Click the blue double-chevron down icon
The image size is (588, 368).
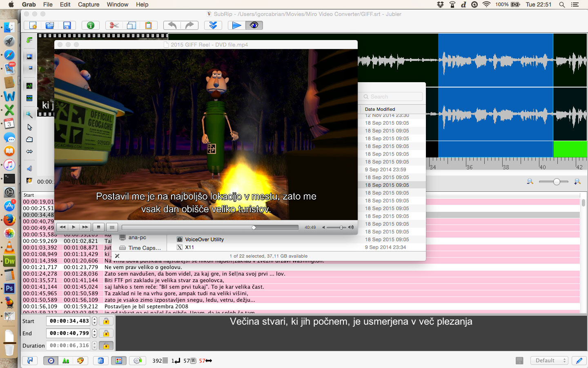pyautogui.click(x=213, y=25)
